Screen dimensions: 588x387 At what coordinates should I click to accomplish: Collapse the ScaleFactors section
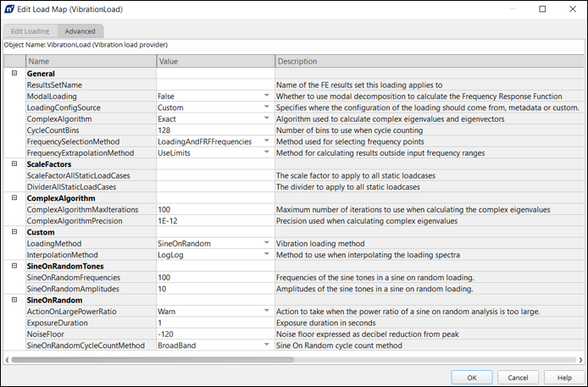coord(14,163)
